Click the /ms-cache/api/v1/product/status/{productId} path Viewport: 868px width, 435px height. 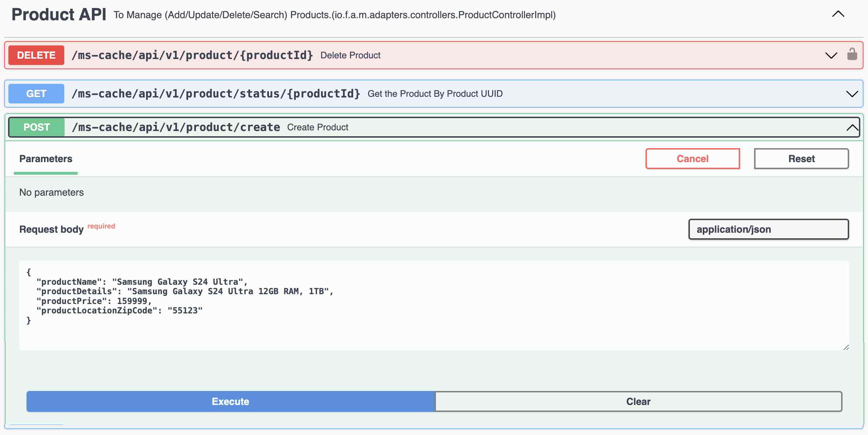[x=216, y=94]
